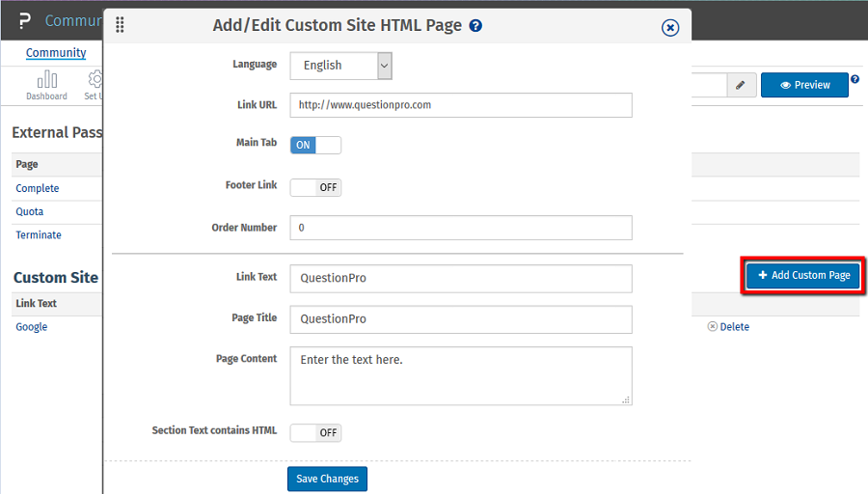Viewport: 868px width, 494px height.
Task: Click Save Changes button
Action: point(327,479)
